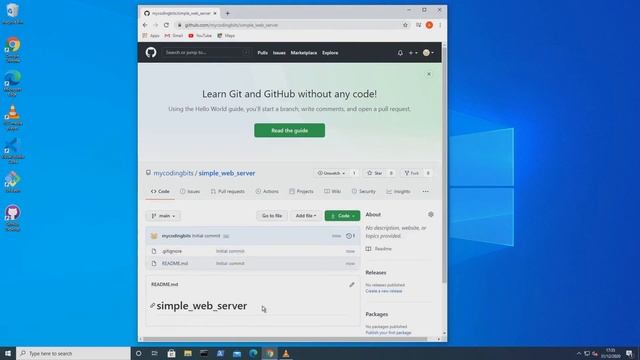Open the Gmail bookmark
Viewport: 640px width, 360px height.
pyautogui.click(x=173, y=36)
